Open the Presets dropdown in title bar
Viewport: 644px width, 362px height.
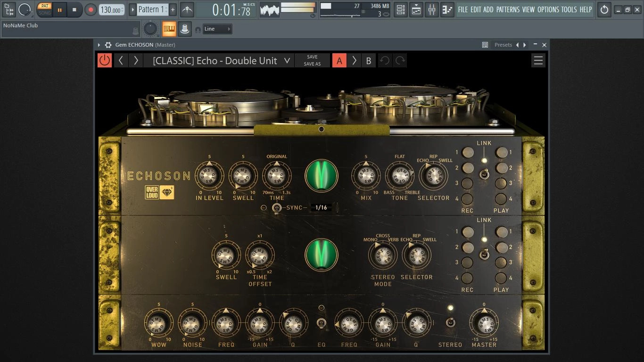503,45
